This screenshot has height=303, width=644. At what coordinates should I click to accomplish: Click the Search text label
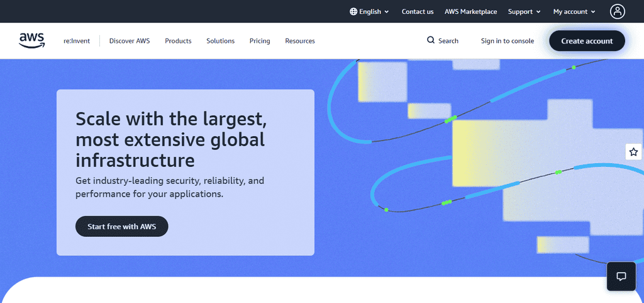point(448,41)
